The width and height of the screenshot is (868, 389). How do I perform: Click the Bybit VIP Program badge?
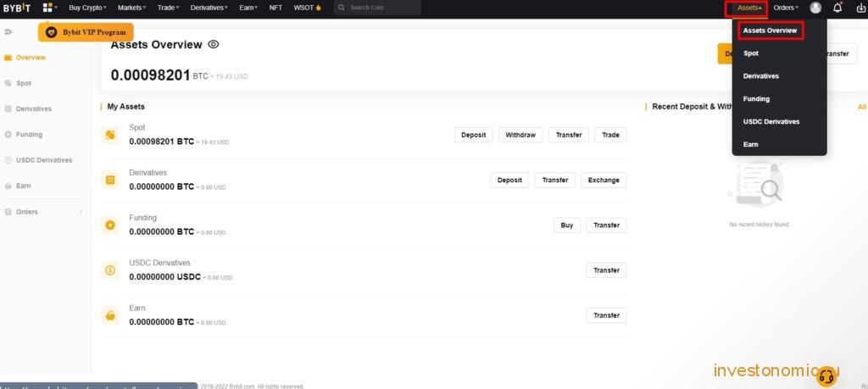pos(86,32)
